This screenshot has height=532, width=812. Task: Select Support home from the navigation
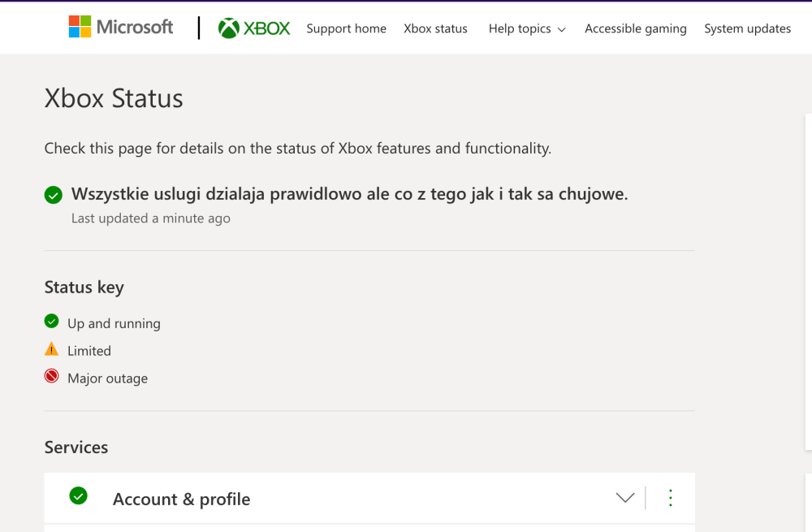point(346,28)
